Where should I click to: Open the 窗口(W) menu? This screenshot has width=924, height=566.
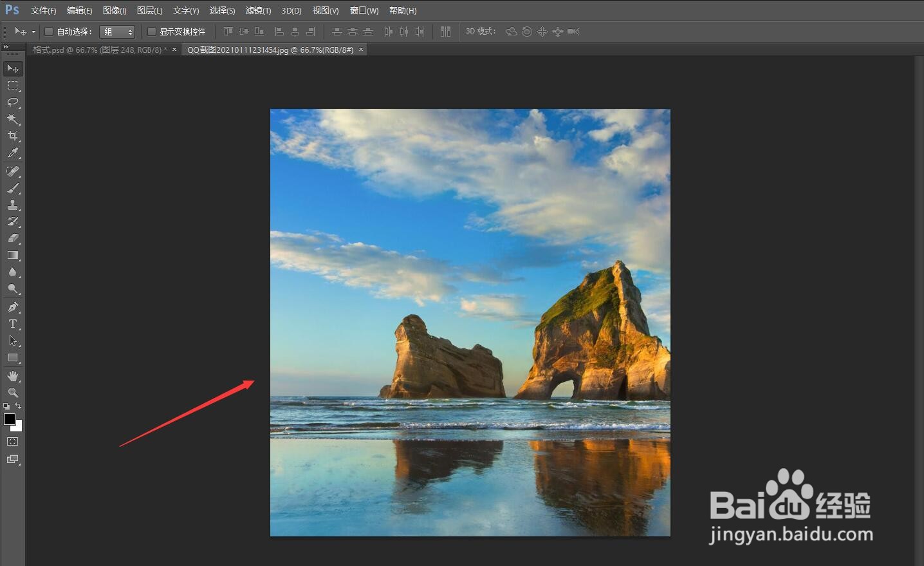pos(364,11)
